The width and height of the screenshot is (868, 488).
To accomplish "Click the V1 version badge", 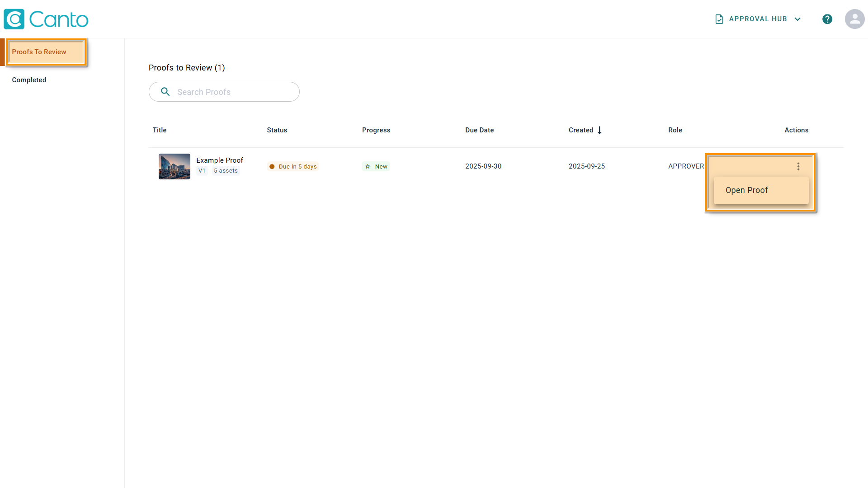I will 202,171.
